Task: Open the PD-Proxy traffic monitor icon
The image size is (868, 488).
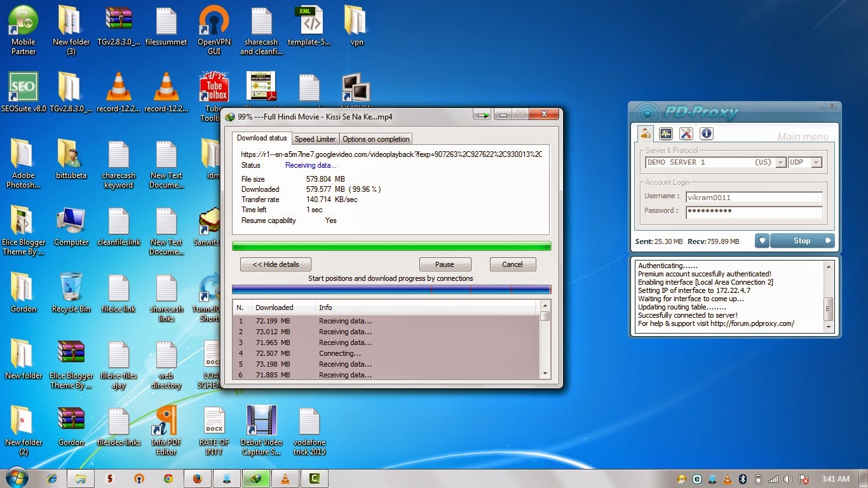Action: coord(666,133)
